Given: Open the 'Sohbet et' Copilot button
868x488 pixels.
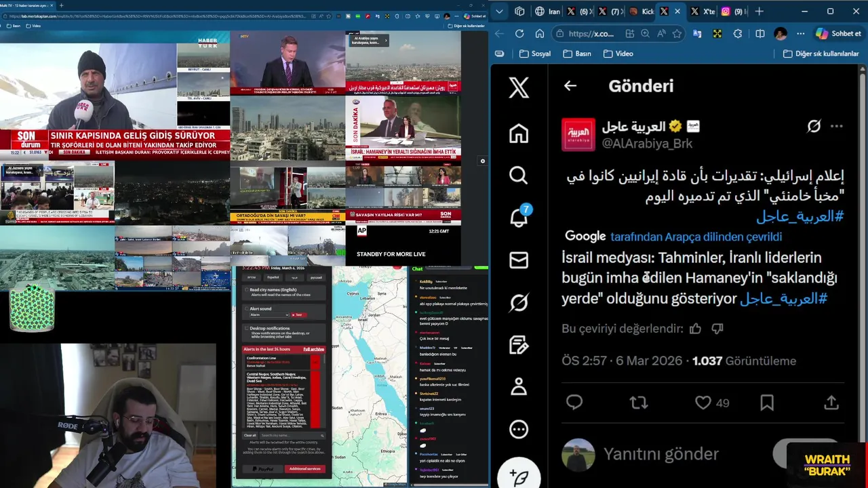Looking at the screenshot, I should tap(839, 33).
